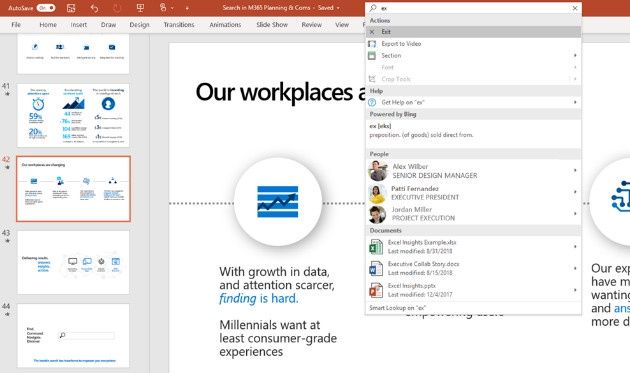Click the Help question mark icon
The height and width of the screenshot is (373, 630).
pyautogui.click(x=372, y=102)
